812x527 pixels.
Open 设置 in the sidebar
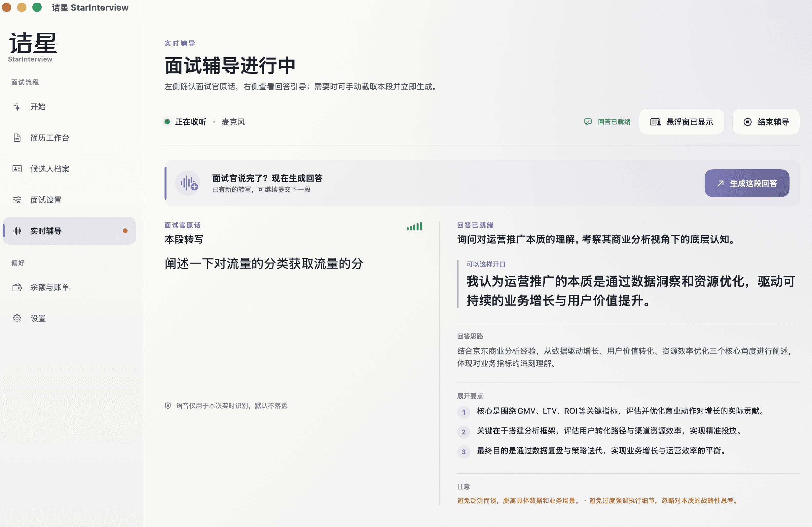(x=69, y=318)
